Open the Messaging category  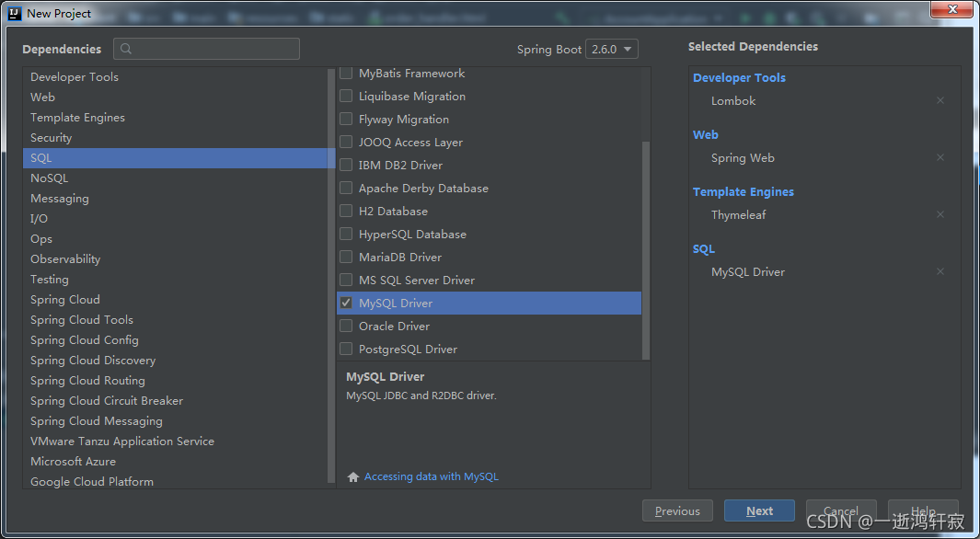coord(176,198)
